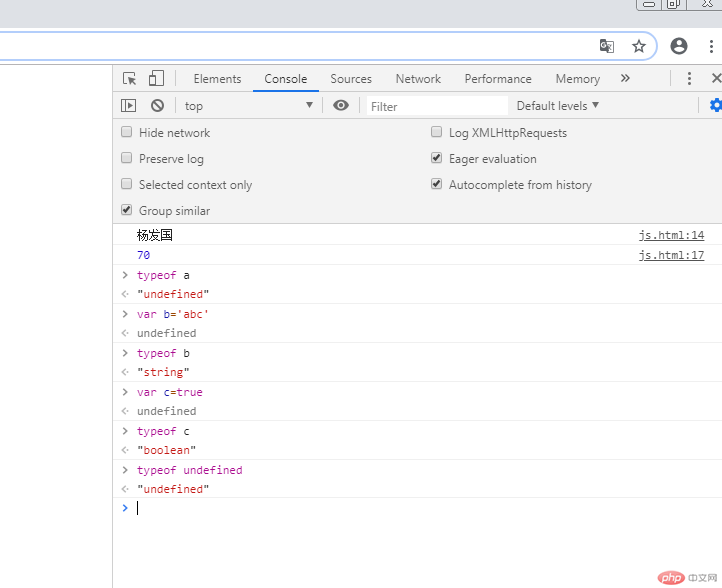
Task: Click the console prompt input line
Action: click(x=417, y=508)
